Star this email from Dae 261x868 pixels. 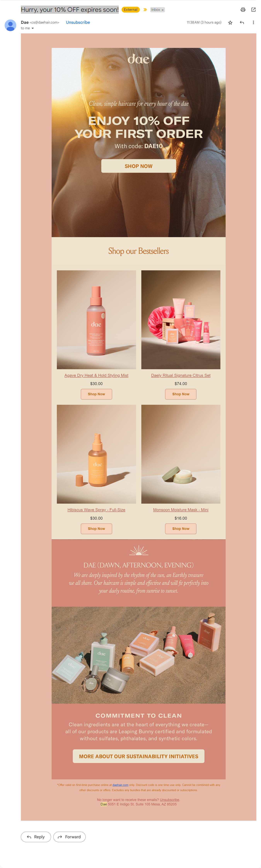coord(230,23)
